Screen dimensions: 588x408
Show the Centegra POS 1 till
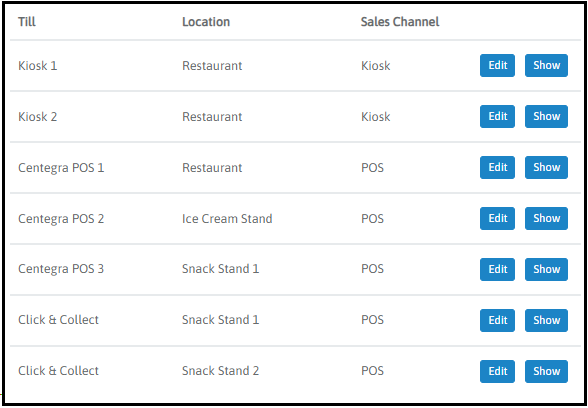[x=546, y=168]
